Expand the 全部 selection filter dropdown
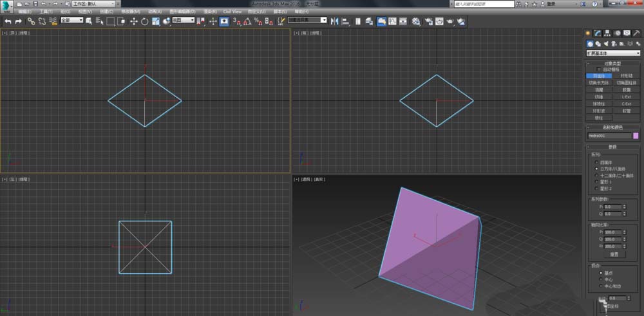This screenshot has height=316, width=644. [x=72, y=21]
